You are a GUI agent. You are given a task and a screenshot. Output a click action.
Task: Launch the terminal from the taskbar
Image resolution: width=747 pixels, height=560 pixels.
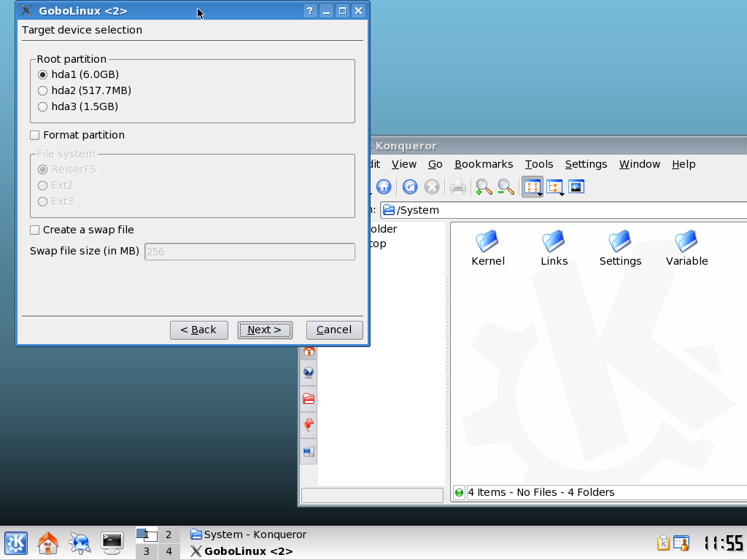click(x=112, y=542)
